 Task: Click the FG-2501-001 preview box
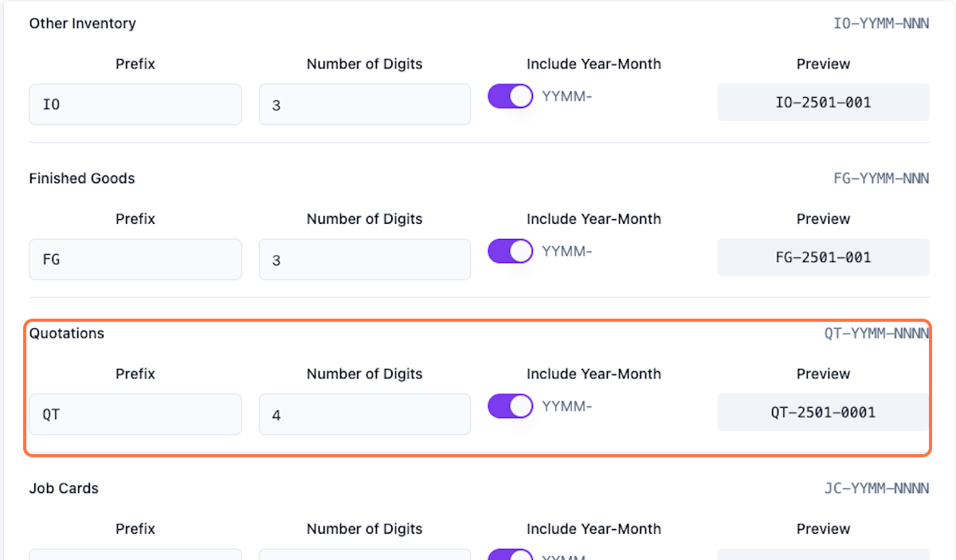(x=823, y=257)
